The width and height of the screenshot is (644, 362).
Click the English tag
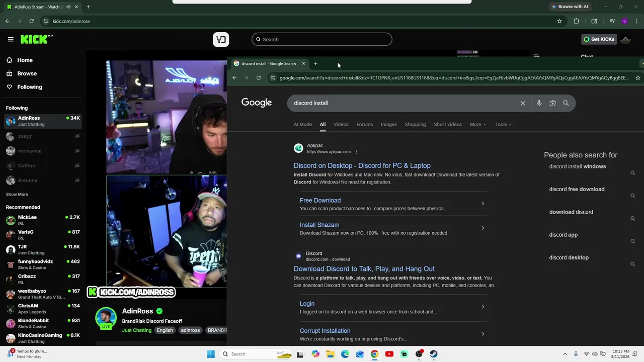coord(165,330)
